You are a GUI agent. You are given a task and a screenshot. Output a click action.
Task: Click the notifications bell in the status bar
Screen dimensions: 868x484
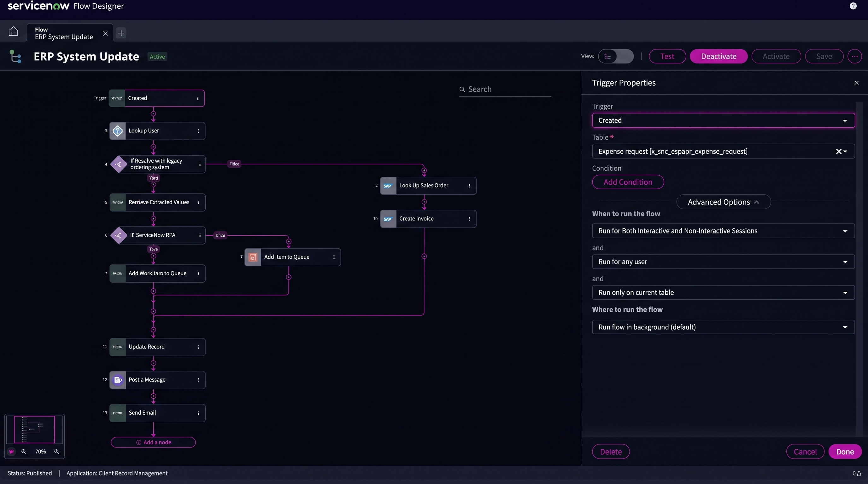[x=859, y=474]
